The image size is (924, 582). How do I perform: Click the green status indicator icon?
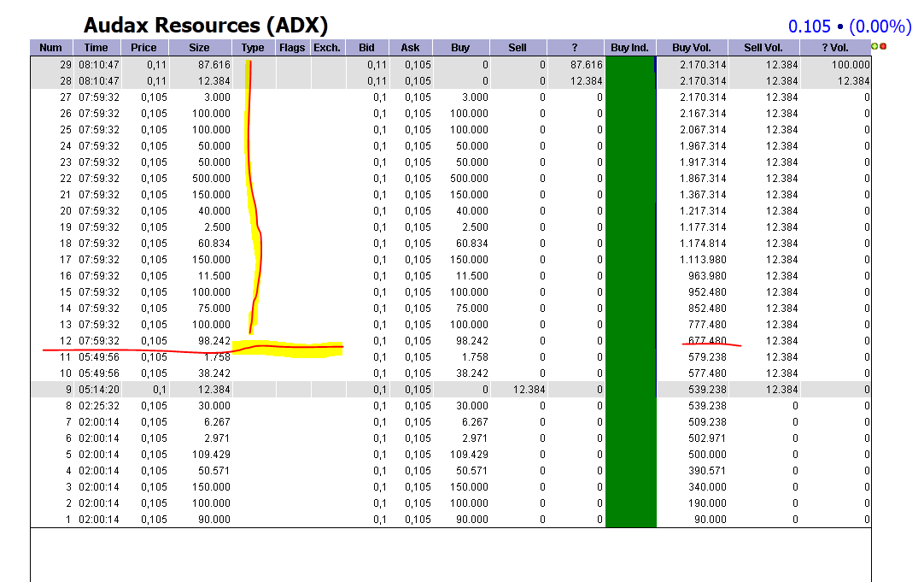[x=874, y=46]
